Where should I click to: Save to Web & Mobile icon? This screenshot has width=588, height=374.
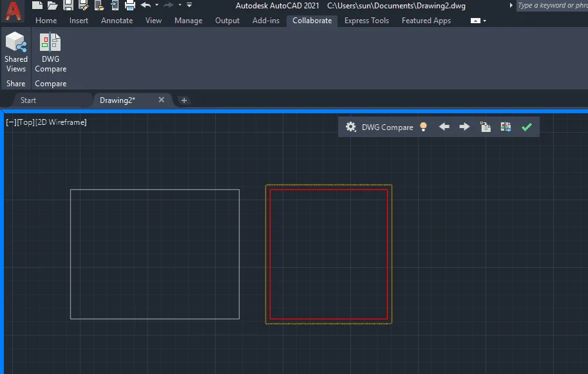(115, 5)
